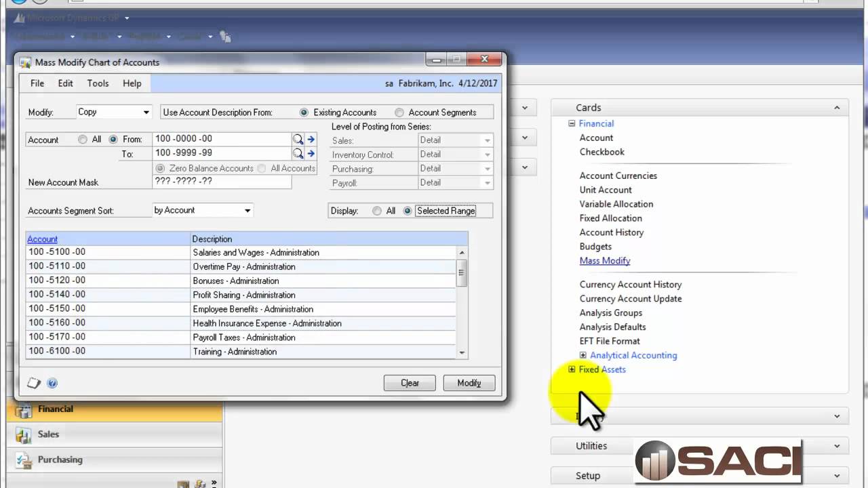Select the Zero Balance Accounts option
The width and height of the screenshot is (868, 488).
point(160,168)
